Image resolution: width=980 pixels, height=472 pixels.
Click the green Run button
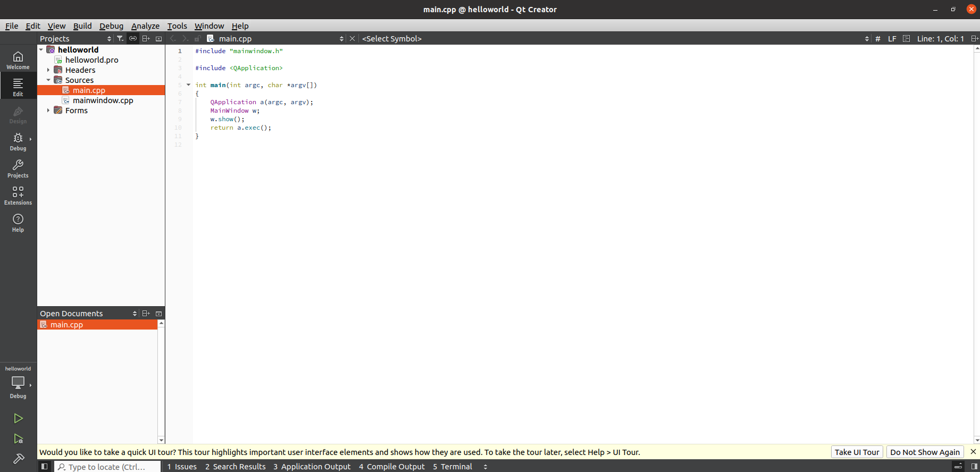click(x=18, y=418)
